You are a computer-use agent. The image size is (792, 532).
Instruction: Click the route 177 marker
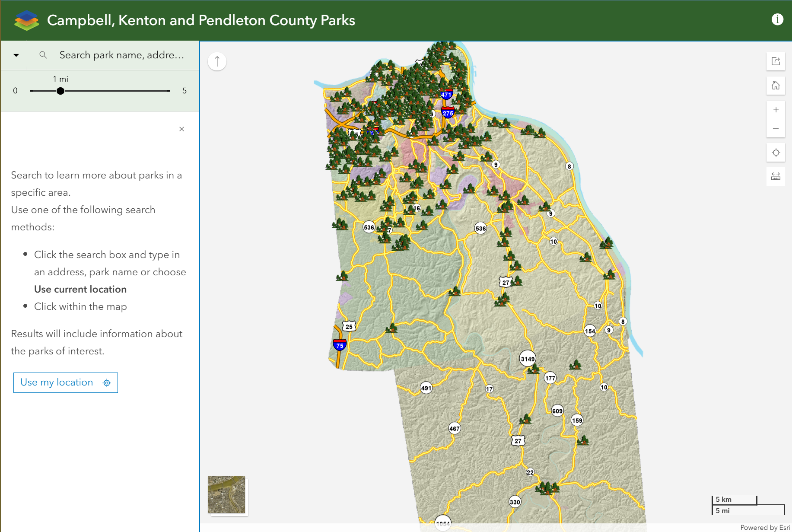[550, 378]
